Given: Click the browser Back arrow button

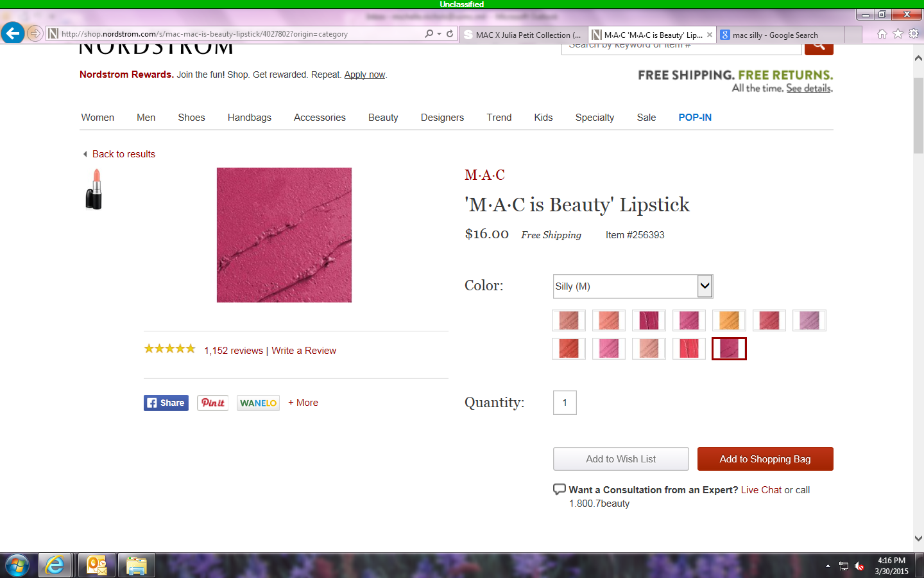Looking at the screenshot, I should (12, 33).
